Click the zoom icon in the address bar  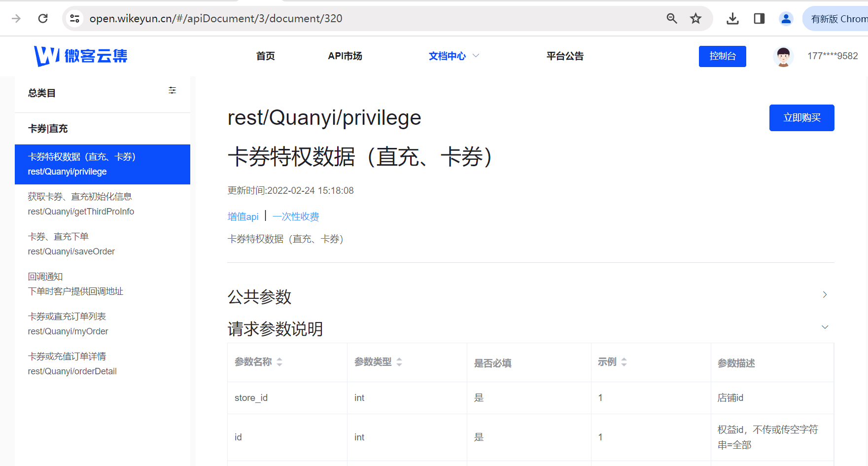[671, 18]
